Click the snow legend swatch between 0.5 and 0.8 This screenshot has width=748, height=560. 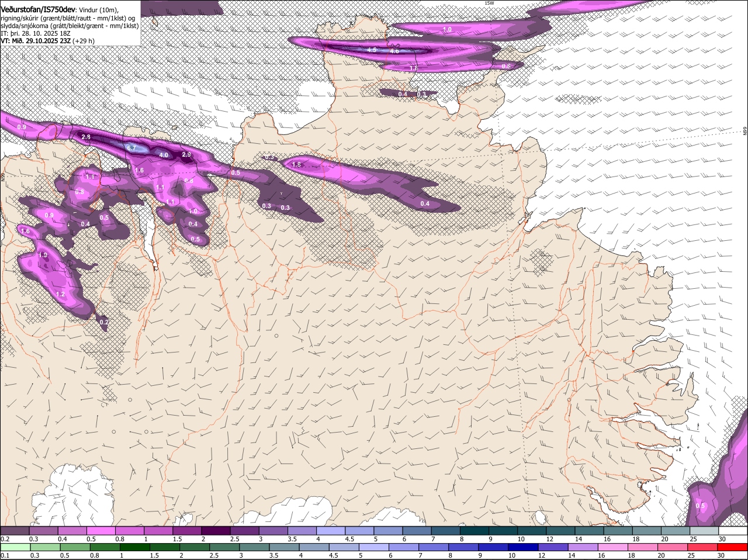pos(101,531)
